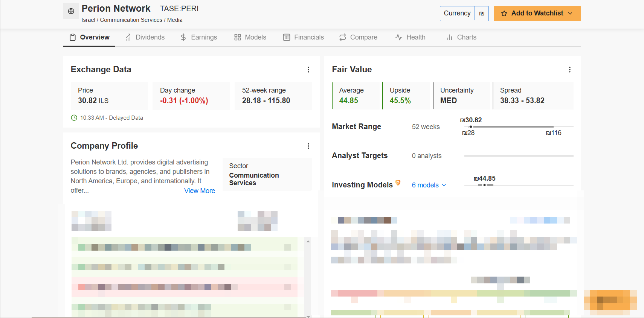Viewport: 644px width, 318px height.
Task: Click the Investing Models premium badge icon
Action: (x=398, y=183)
